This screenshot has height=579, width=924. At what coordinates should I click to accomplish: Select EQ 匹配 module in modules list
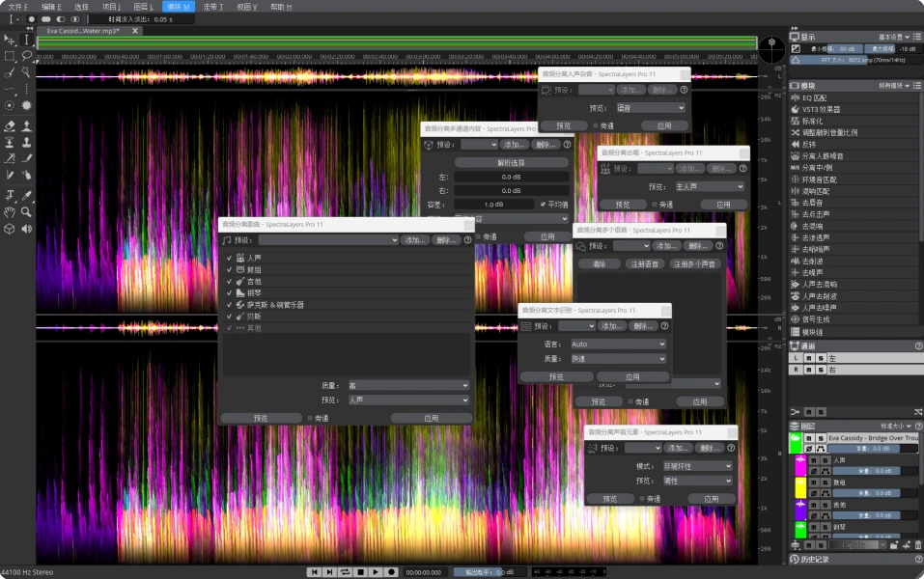[814, 97]
